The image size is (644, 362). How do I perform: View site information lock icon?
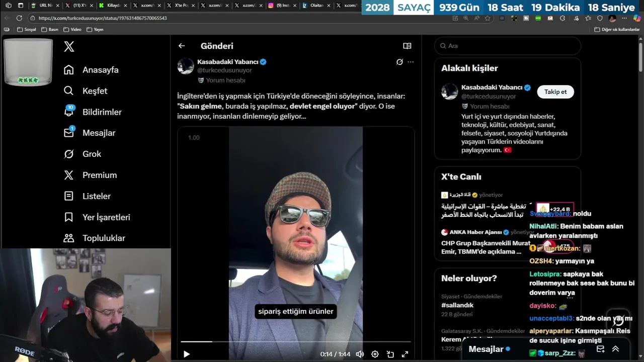pos(32,18)
